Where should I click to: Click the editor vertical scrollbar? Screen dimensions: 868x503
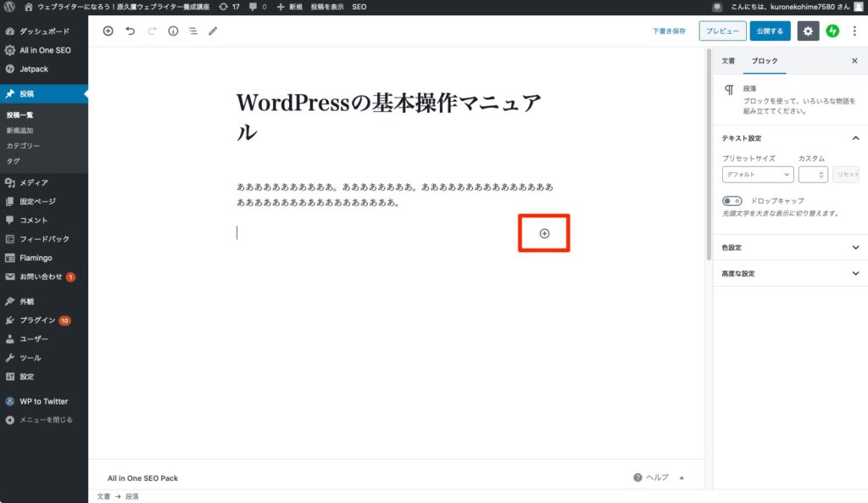click(x=709, y=155)
